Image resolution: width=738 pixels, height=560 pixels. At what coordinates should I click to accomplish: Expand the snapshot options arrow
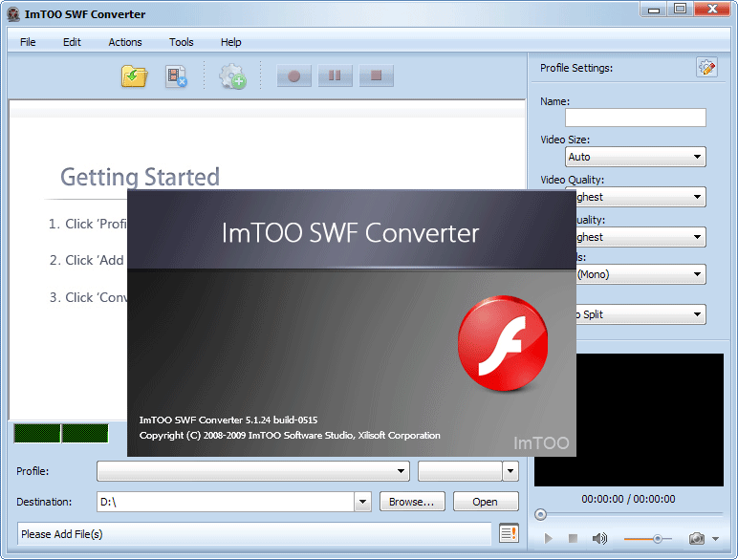tap(715, 539)
